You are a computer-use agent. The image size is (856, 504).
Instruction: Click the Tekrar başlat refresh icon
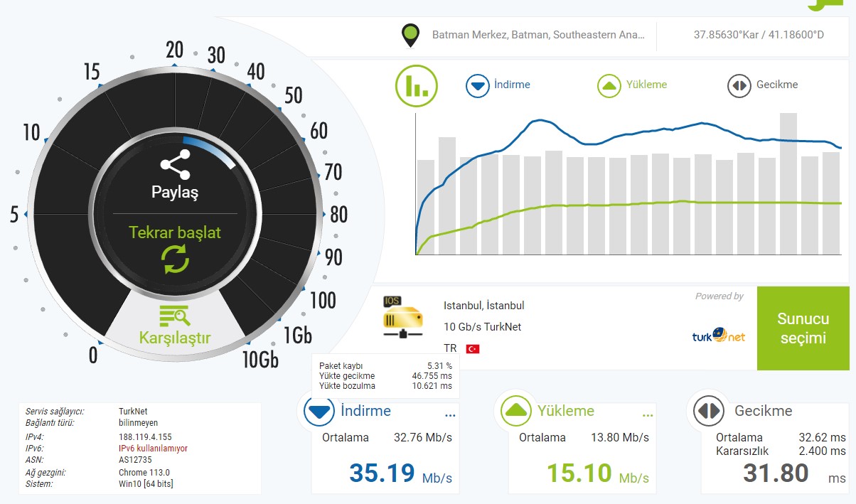tap(176, 259)
